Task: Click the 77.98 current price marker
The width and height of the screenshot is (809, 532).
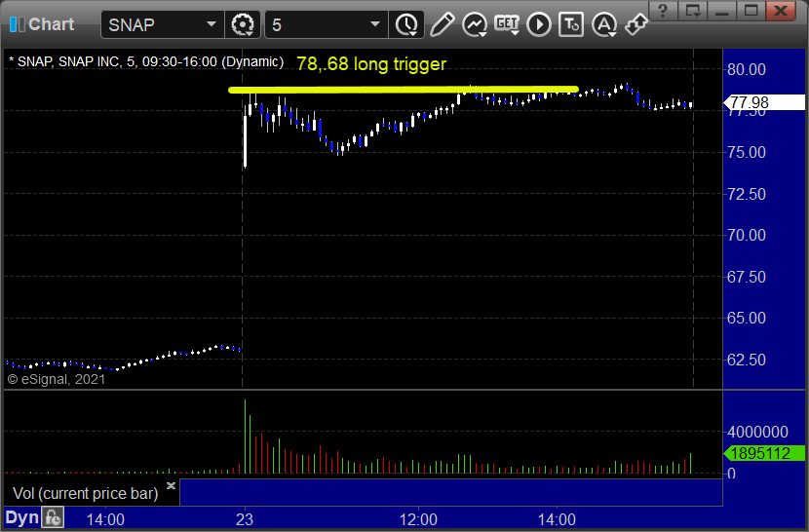Action: [x=764, y=102]
